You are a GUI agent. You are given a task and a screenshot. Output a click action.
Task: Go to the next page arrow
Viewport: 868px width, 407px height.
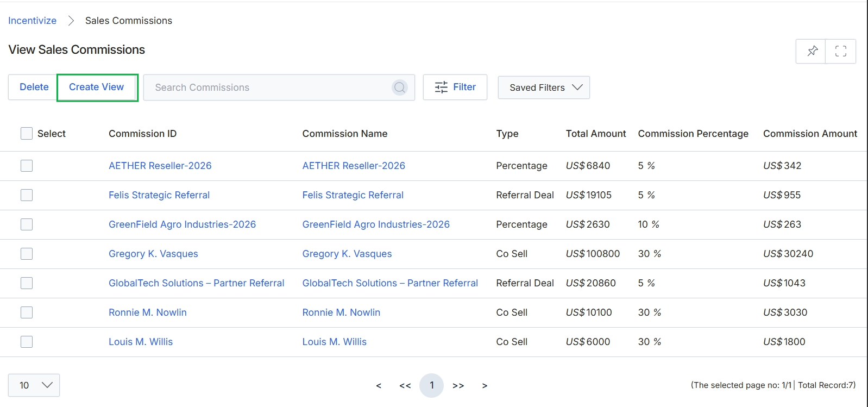[485, 386]
